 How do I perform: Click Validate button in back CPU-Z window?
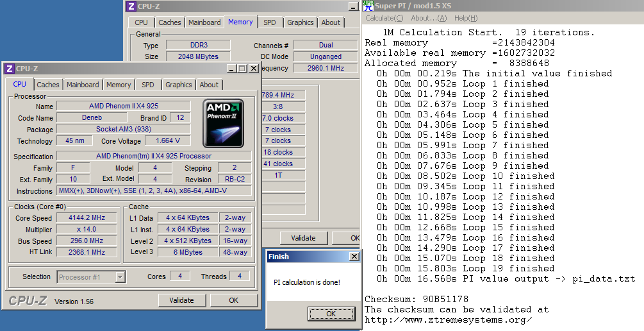tap(303, 238)
